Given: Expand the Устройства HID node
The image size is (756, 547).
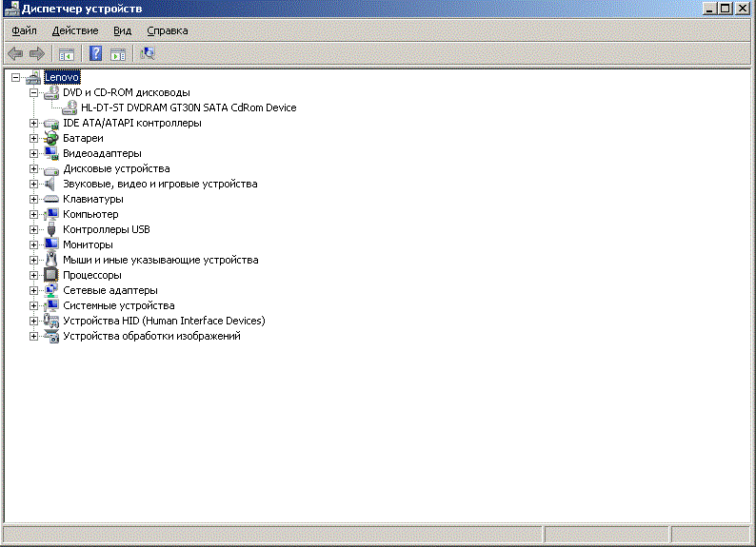Looking at the screenshot, I should coord(33,321).
